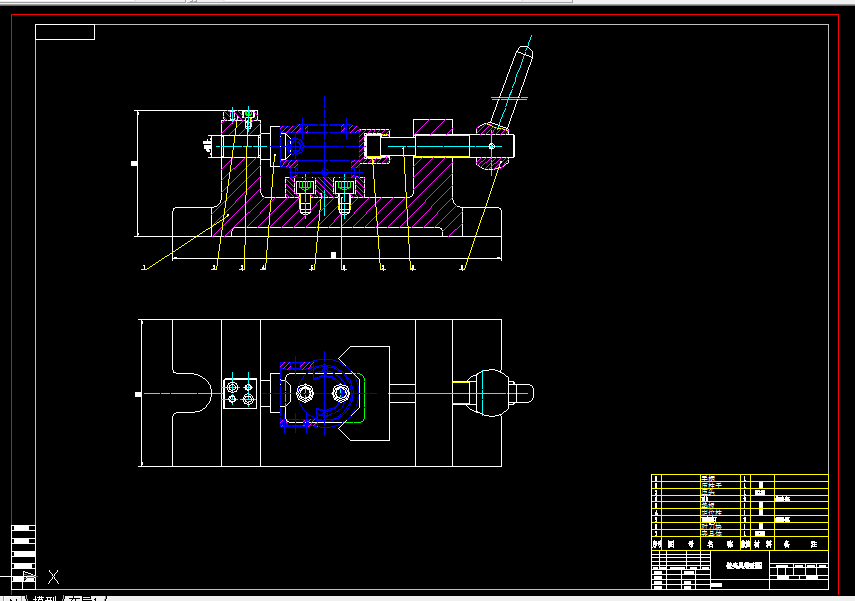Click the UCS coordinate icon near the X
The height and width of the screenshot is (601, 855).
click(x=30, y=576)
